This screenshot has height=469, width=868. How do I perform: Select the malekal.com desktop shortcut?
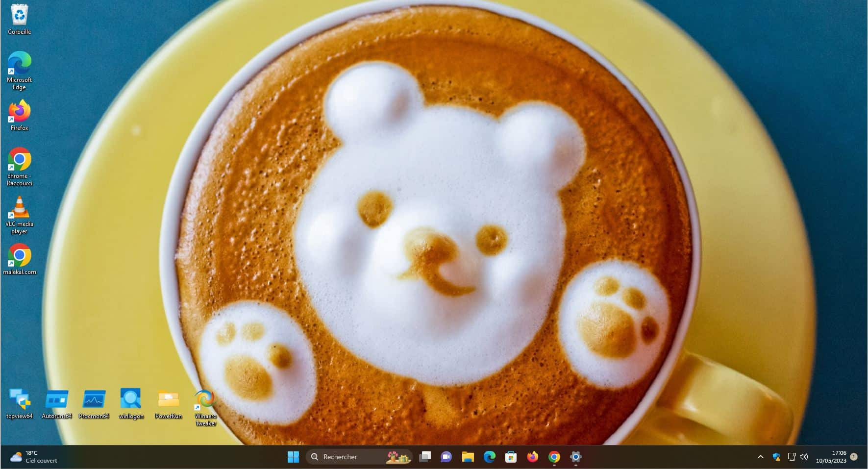point(20,259)
